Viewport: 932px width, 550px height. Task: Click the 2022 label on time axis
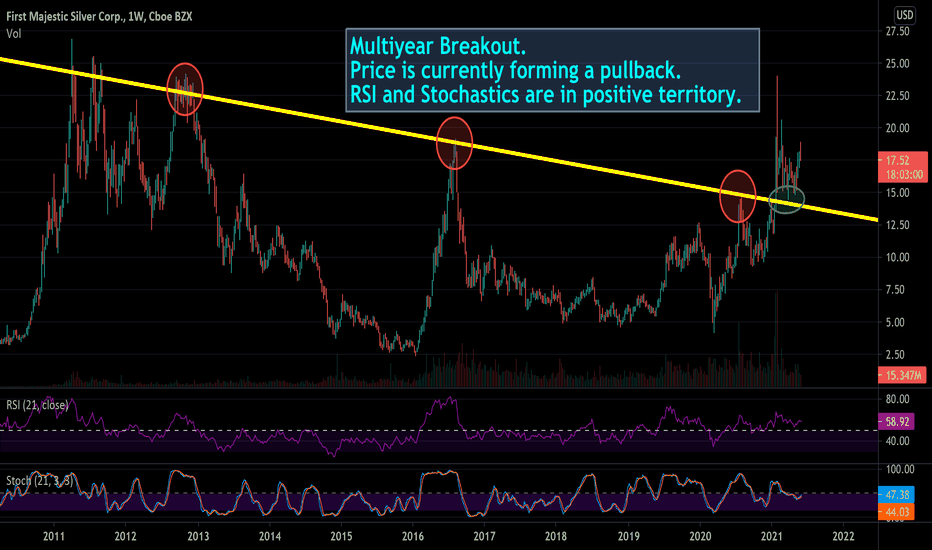(x=843, y=536)
